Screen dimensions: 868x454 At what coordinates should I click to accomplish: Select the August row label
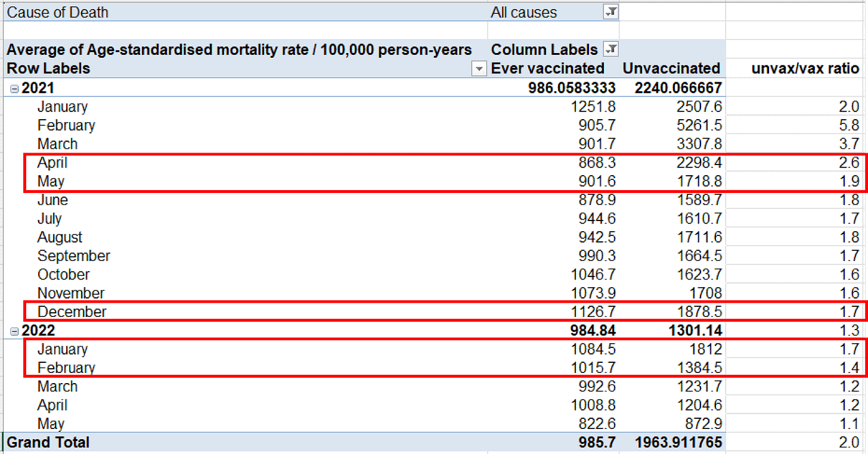pos(60,237)
